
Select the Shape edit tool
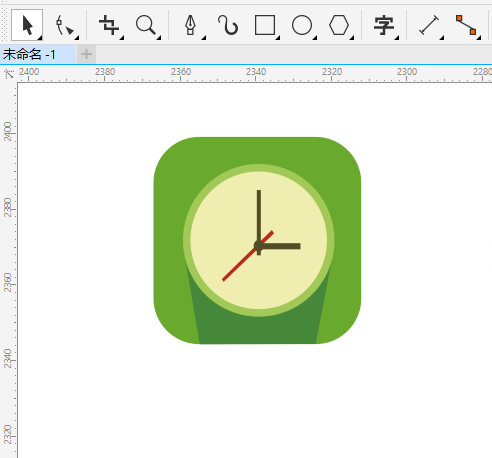pyautogui.click(x=64, y=25)
